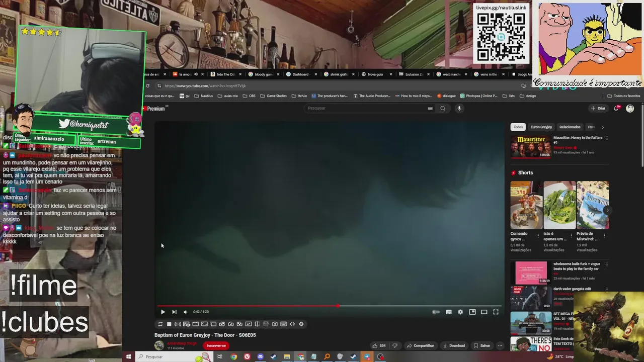The height and width of the screenshot is (362, 644).
Task: Select the Todos filter chip
Action: 518,127
